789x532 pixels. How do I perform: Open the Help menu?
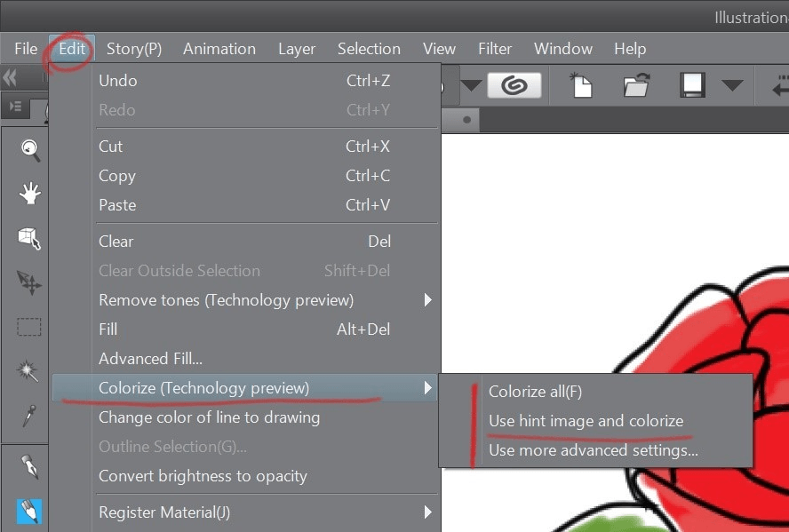coord(630,49)
